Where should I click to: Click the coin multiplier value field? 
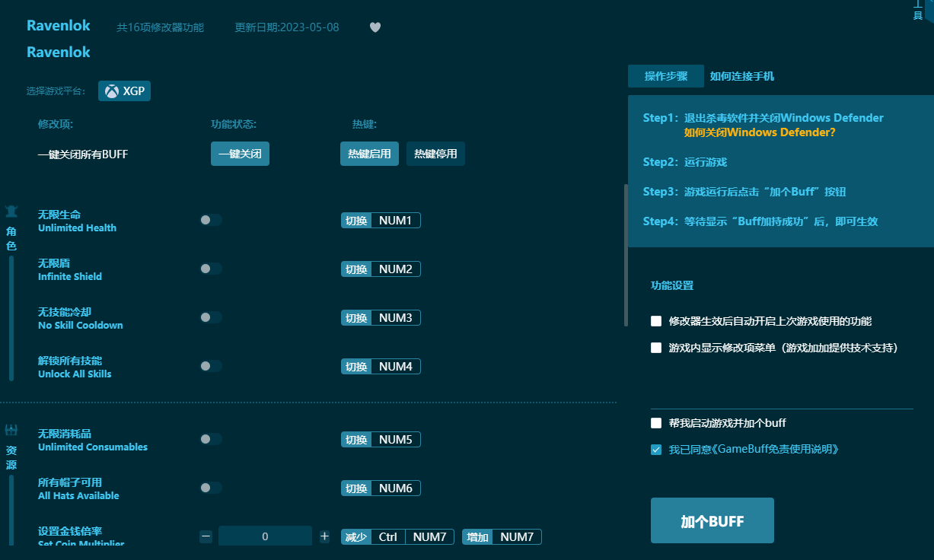click(265, 536)
